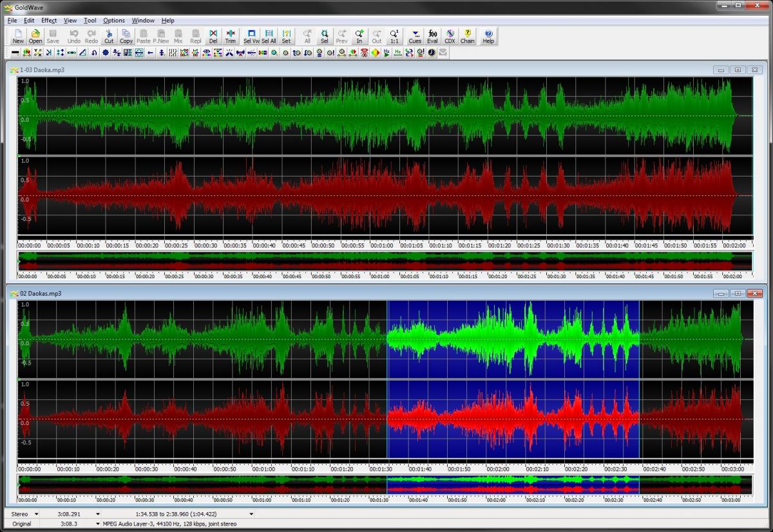Open the 3:08.3 Original dropdown arrow
The height and width of the screenshot is (532, 773).
98,524
